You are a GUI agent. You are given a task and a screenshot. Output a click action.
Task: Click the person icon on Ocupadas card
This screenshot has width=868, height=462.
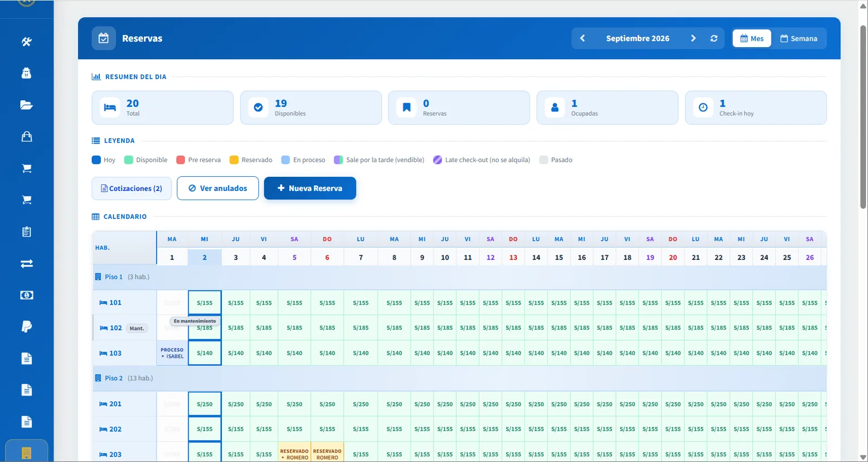554,107
